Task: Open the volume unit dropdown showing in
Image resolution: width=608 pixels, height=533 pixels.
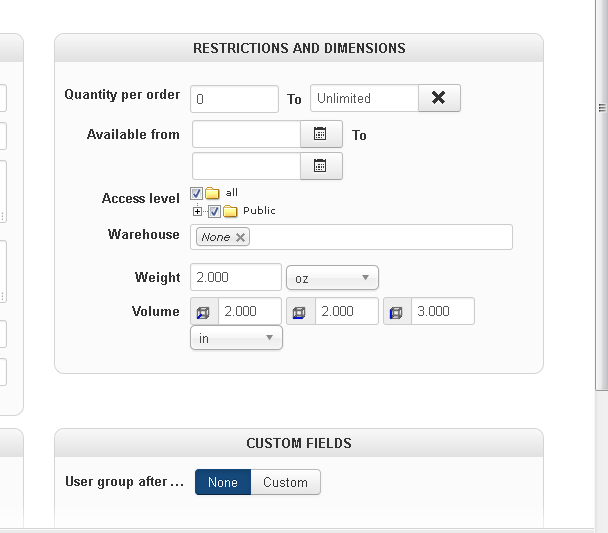Action: click(x=236, y=338)
